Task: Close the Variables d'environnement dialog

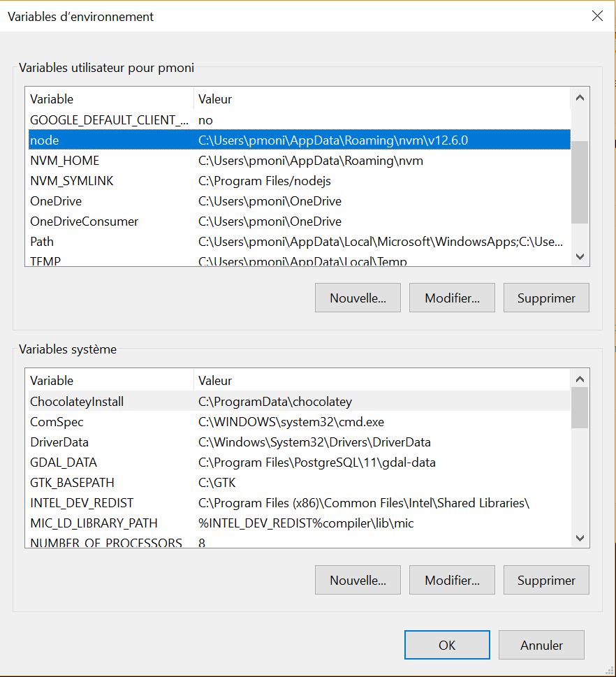Action: (x=597, y=16)
